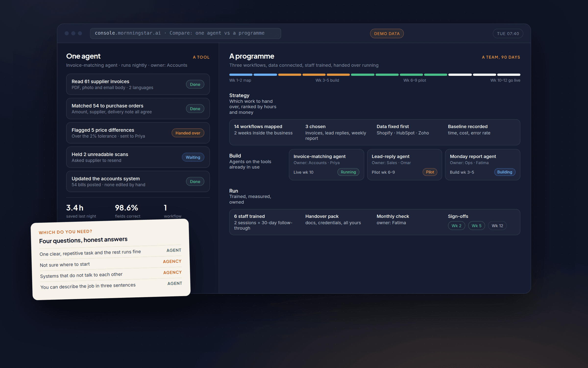Click the A programme heading
Screen dimensions: 588x368
pos(252,56)
